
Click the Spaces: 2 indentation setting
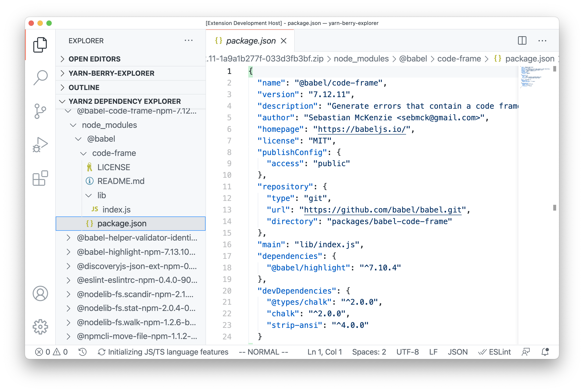pyautogui.click(x=369, y=352)
